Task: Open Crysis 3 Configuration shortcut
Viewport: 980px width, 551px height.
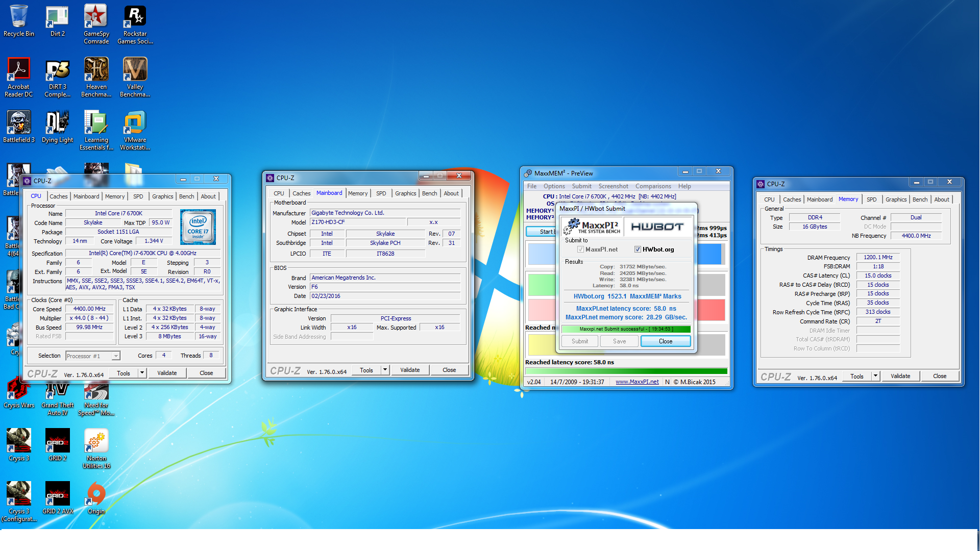Action: point(19,502)
